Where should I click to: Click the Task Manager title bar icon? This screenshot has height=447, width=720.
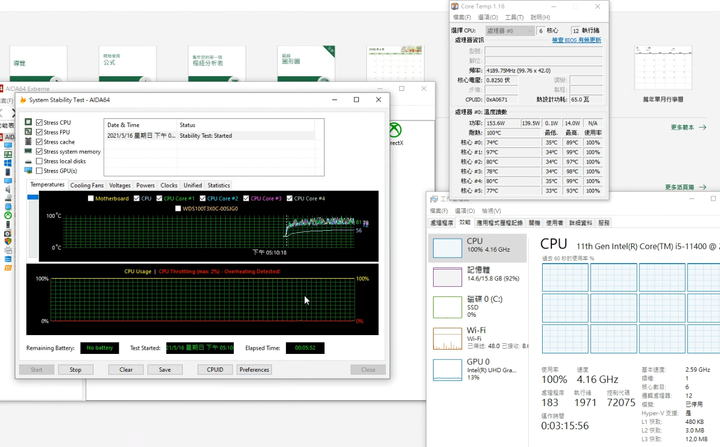coord(433,199)
